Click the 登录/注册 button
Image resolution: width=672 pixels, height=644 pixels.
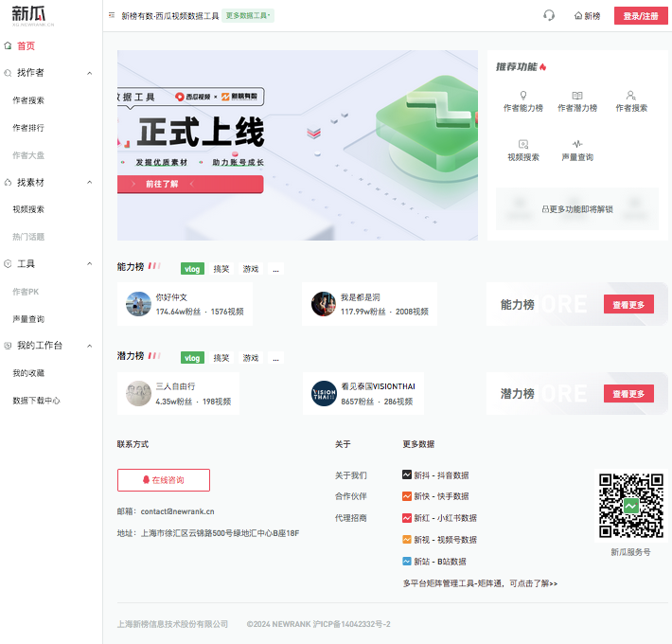[641, 16]
